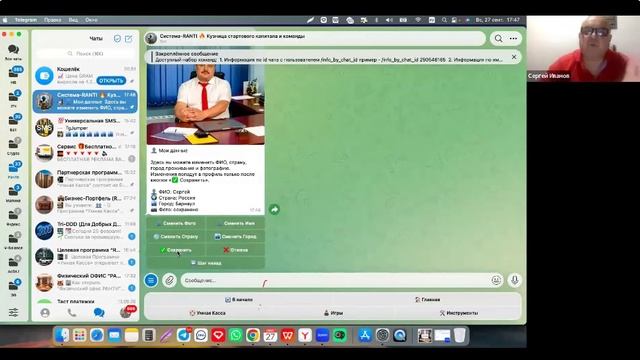Screen dimensions: 640x360
Task: Click the 'Сменить Имя' bot button
Action: [x=236, y=223]
